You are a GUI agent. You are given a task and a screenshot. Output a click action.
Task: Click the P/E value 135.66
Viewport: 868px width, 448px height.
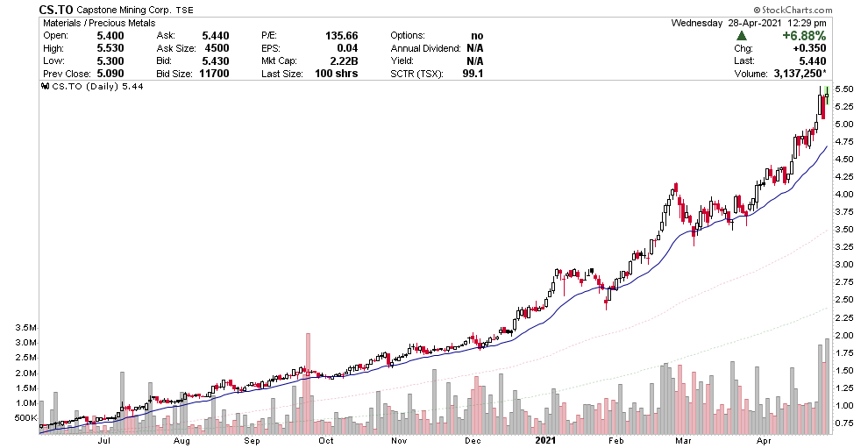[342, 35]
